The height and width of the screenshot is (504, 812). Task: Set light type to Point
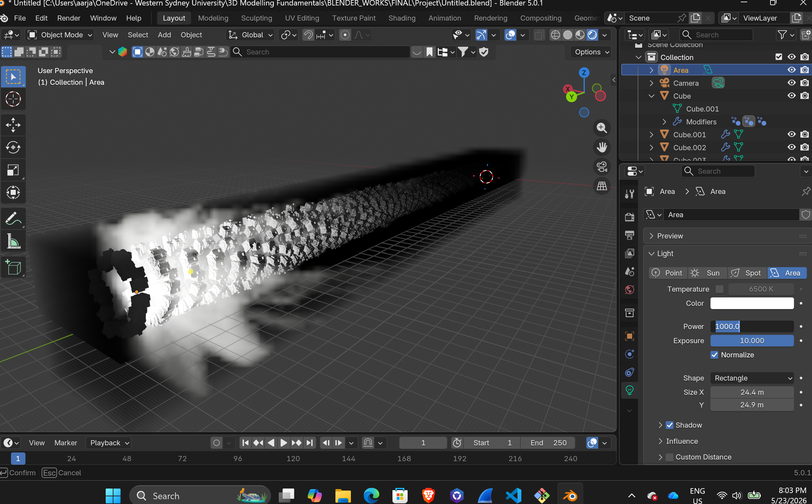point(668,273)
